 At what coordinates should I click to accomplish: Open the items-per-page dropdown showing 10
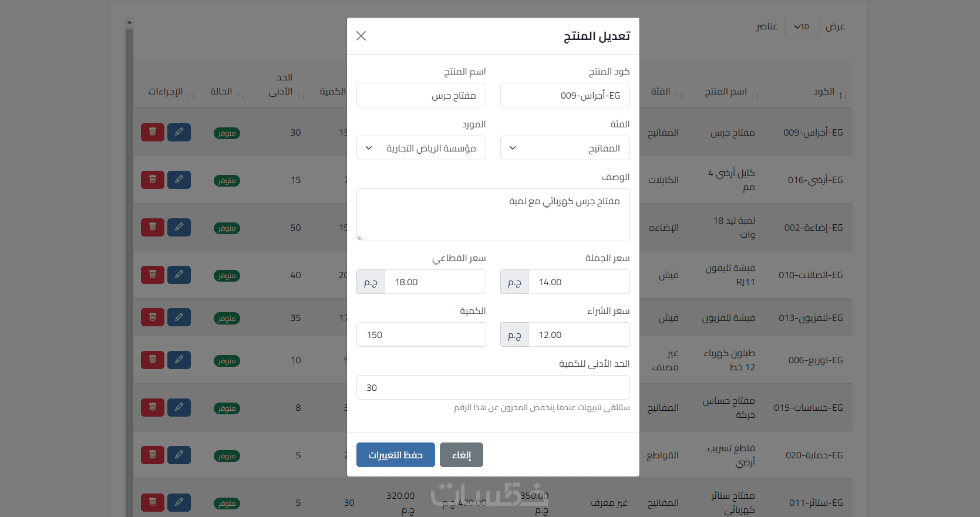coord(801,26)
